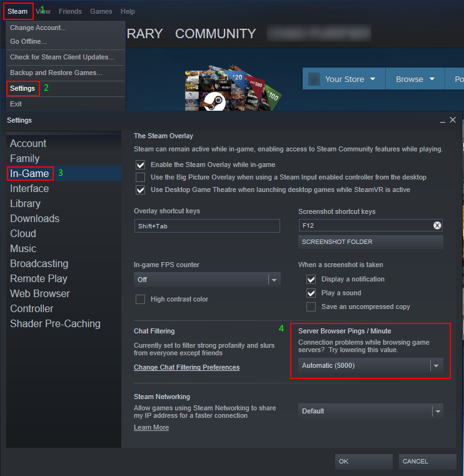The image size is (464, 476).
Task: Toggle Enable the Steam Overlay while in-game
Action: tap(140, 165)
